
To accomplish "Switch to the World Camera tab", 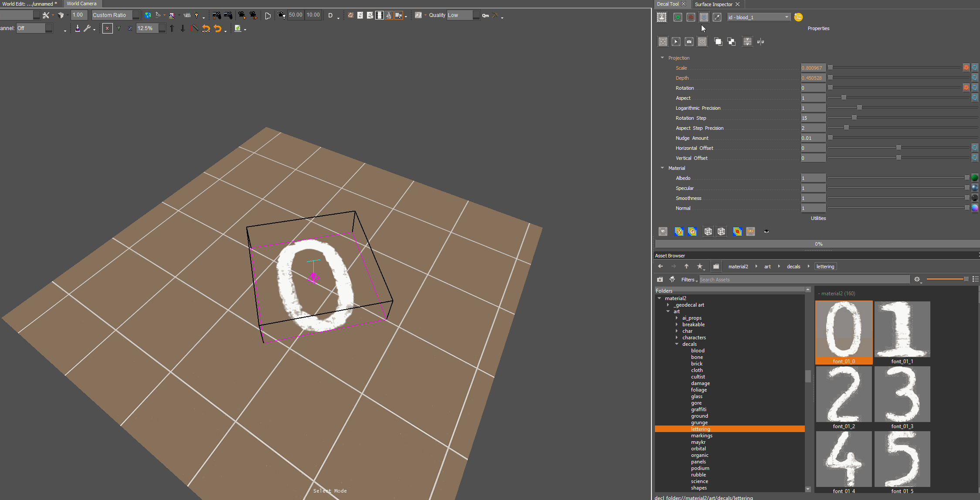I will coord(81,3).
